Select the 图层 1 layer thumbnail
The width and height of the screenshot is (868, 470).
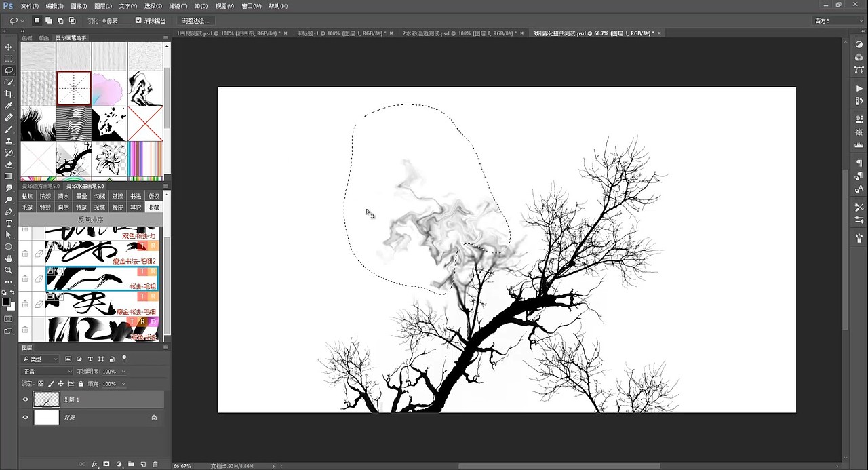pyautogui.click(x=47, y=399)
